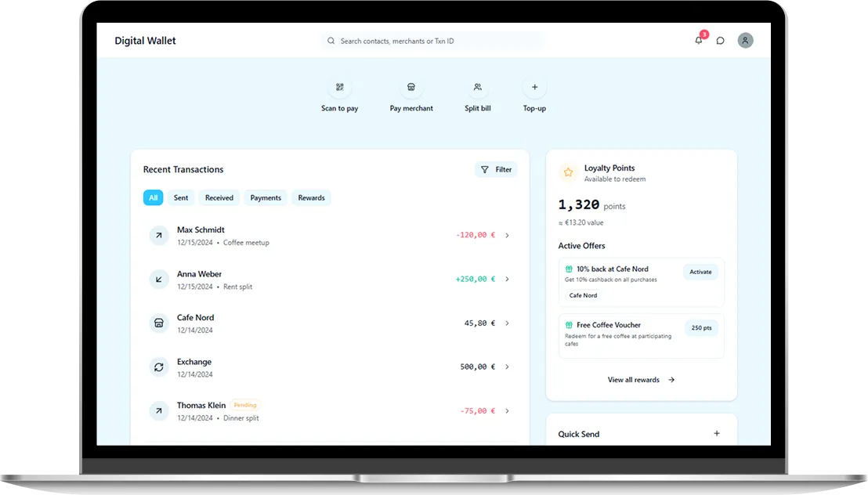
Task: Show the Rewards transactions tab
Action: pyautogui.click(x=311, y=198)
